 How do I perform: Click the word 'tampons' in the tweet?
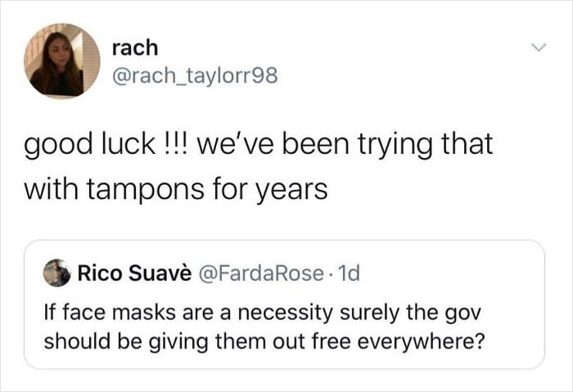[x=145, y=191]
